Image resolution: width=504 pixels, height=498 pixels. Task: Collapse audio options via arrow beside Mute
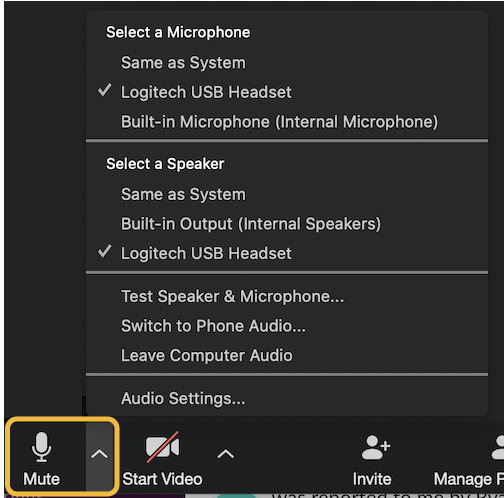click(x=99, y=454)
